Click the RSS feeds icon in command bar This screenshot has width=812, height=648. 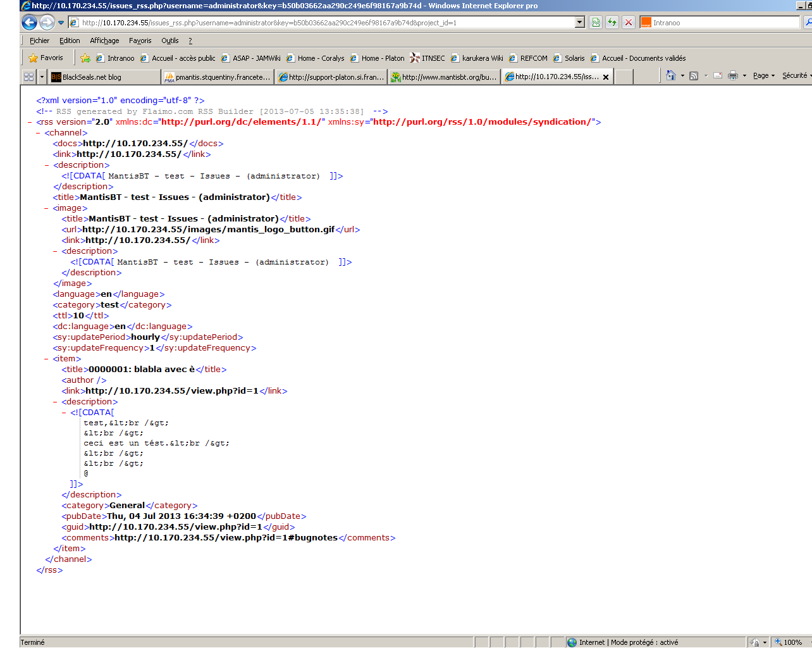[694, 76]
